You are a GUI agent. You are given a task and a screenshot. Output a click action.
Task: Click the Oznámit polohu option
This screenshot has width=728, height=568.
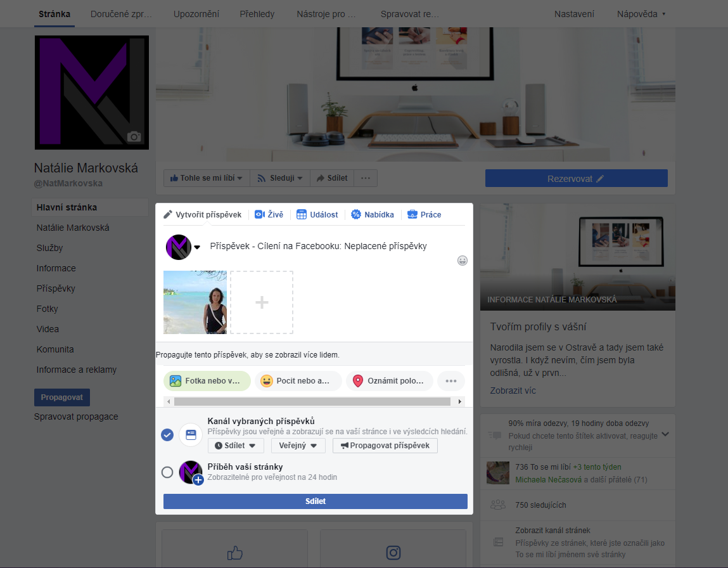coord(390,381)
